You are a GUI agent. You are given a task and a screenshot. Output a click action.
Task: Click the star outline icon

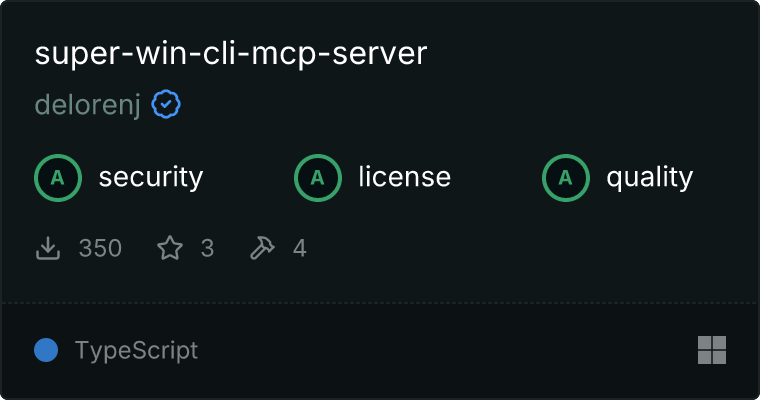[170, 248]
